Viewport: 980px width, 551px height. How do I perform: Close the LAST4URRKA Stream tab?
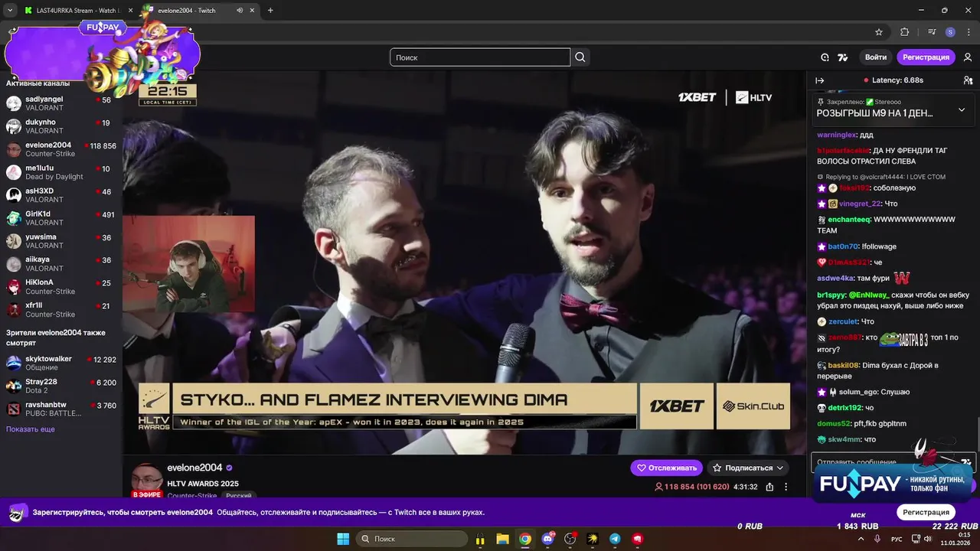[130, 11]
